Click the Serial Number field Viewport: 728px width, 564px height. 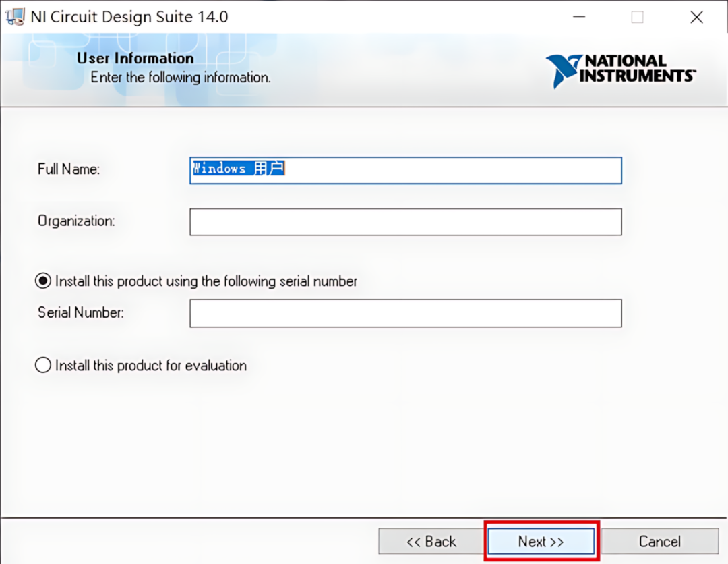click(x=405, y=312)
